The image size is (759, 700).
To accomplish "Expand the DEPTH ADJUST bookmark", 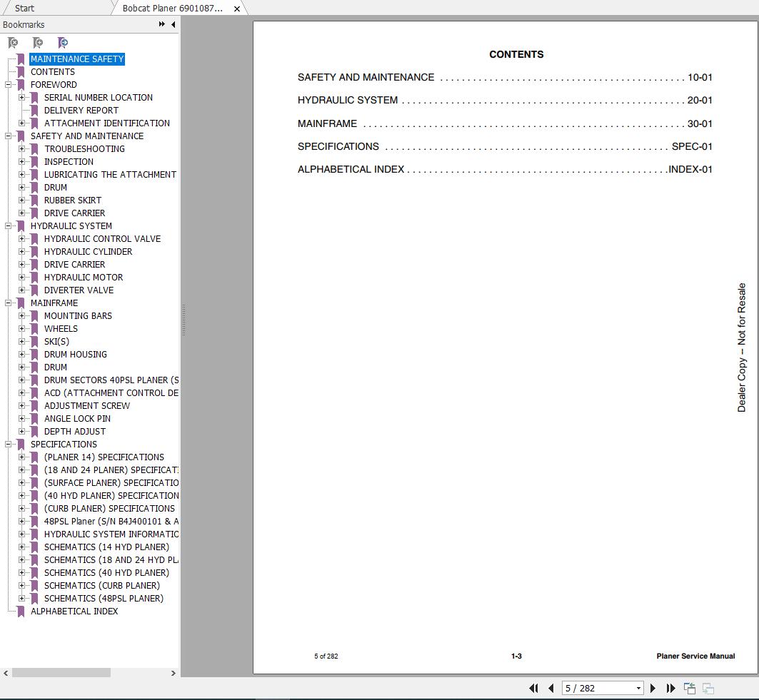I will pyautogui.click(x=22, y=432).
